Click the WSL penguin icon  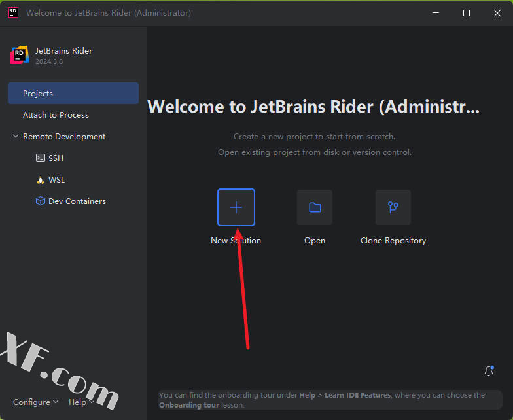tap(41, 179)
